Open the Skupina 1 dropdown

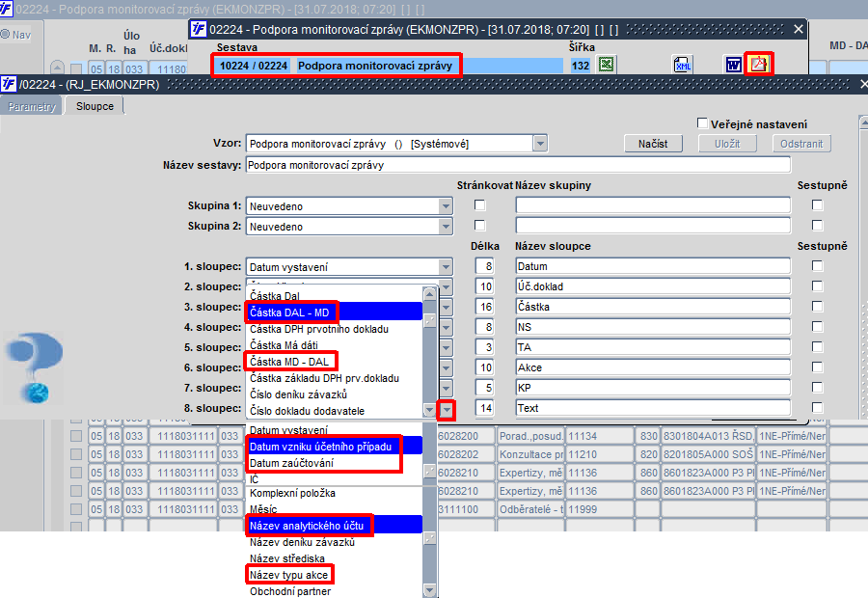pyautogui.click(x=446, y=206)
